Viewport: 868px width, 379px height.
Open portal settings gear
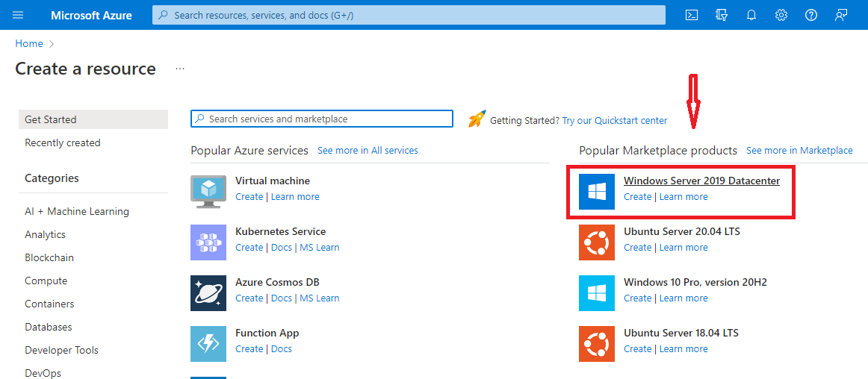click(x=781, y=15)
